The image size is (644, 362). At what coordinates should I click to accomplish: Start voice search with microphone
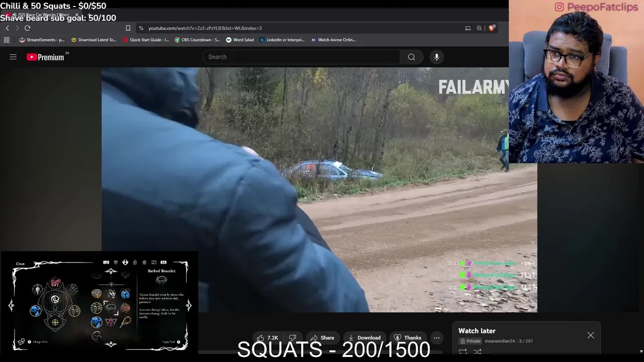click(x=437, y=57)
